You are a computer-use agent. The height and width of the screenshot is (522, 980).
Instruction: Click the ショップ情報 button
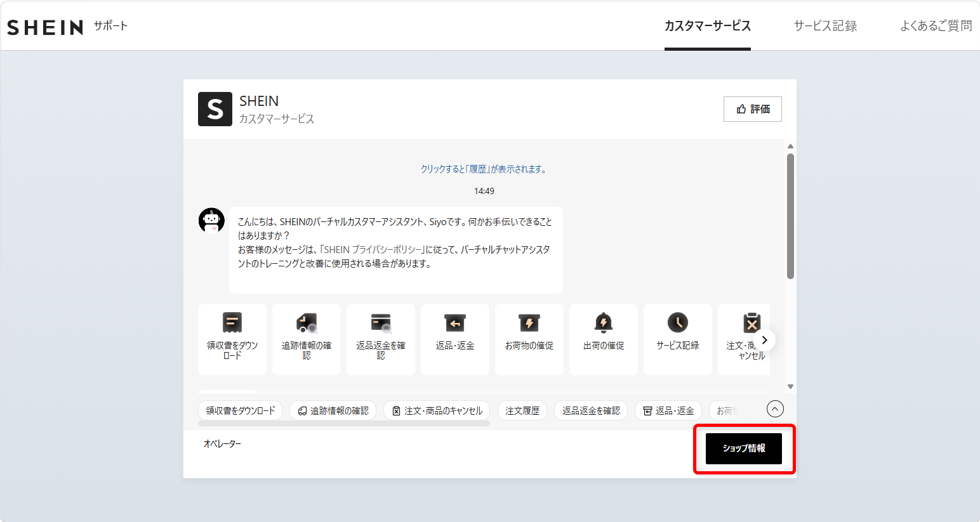[x=744, y=448]
